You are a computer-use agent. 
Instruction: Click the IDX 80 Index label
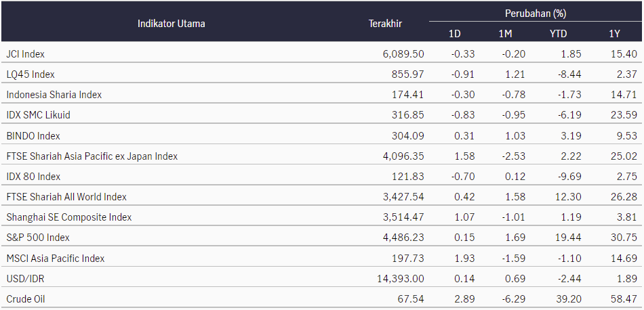pyautogui.click(x=33, y=177)
